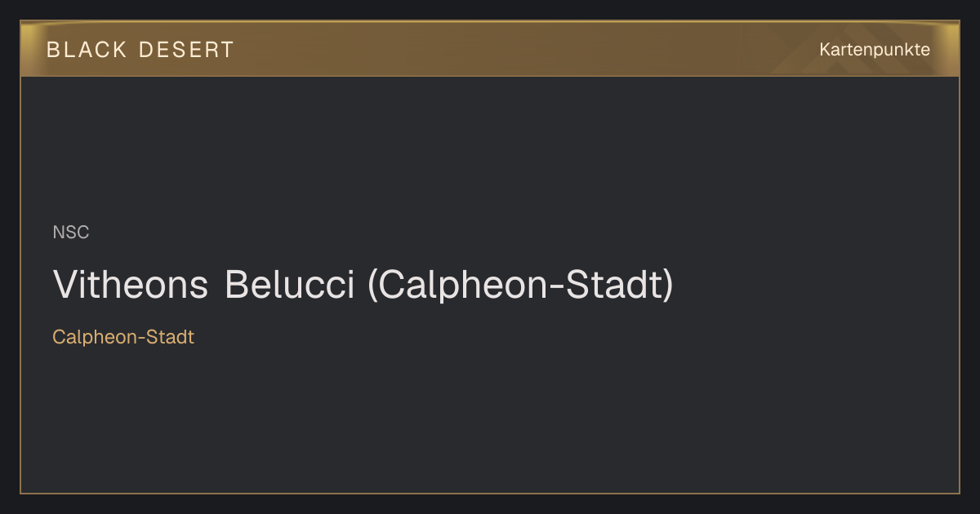Click the word Belucci in the title
This screenshot has width=980, height=514.
pyautogui.click(x=290, y=285)
